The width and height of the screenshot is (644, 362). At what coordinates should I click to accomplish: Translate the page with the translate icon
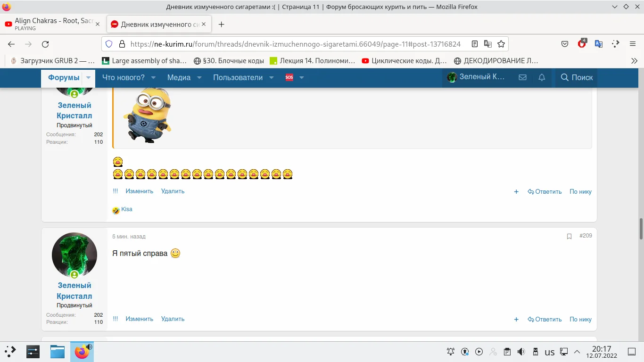pos(599,43)
